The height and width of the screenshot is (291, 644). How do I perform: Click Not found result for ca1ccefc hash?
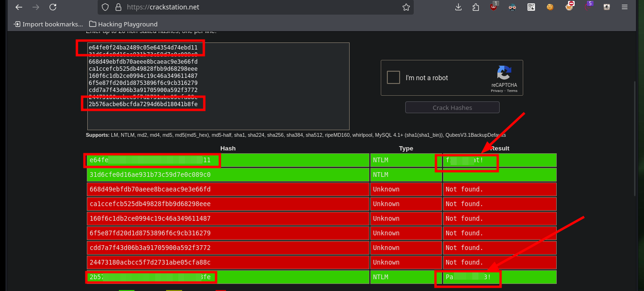(465, 204)
